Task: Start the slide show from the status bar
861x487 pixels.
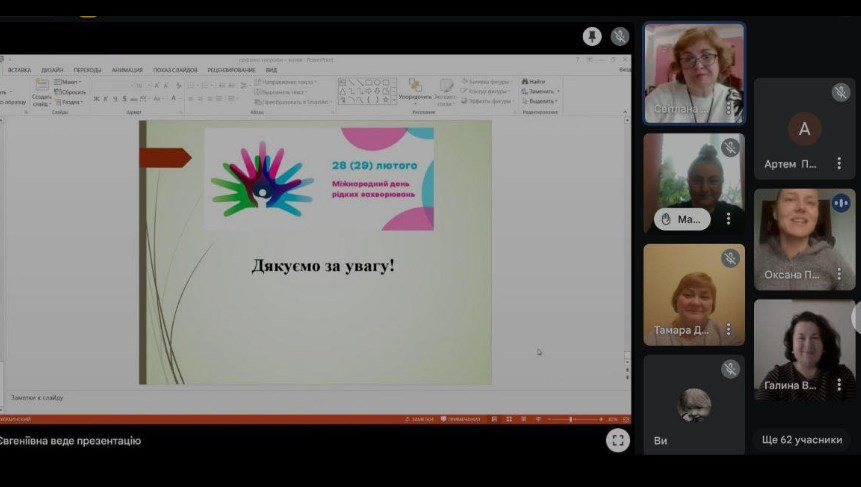Action: coord(538,419)
